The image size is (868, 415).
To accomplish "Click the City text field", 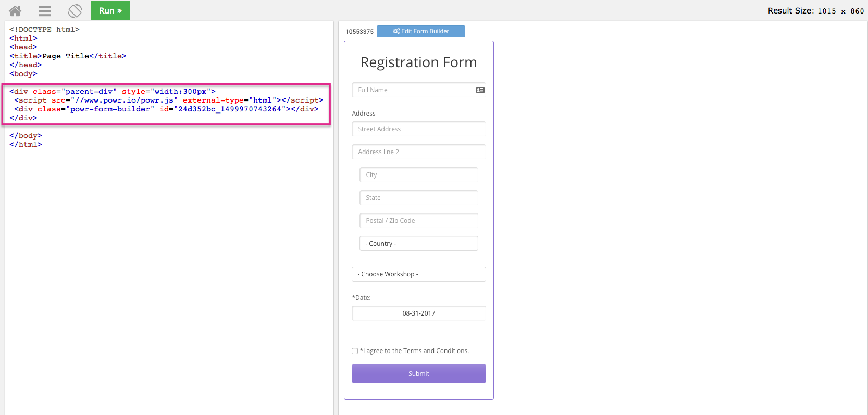I will coord(419,175).
